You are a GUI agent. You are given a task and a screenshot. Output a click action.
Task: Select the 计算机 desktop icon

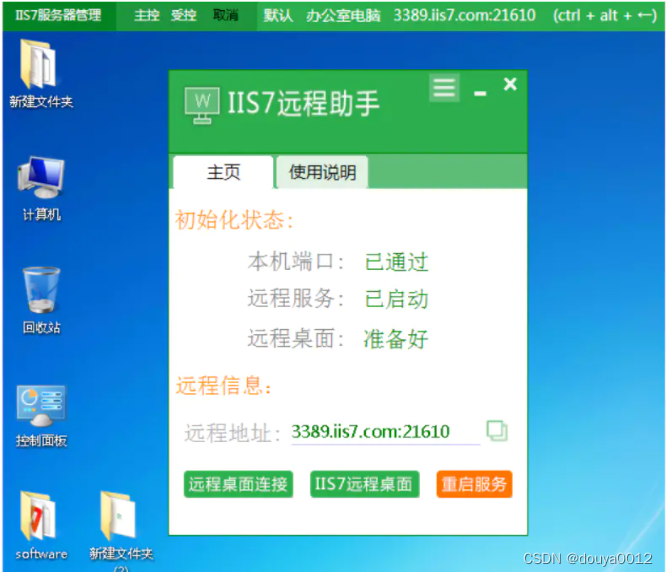point(41,188)
